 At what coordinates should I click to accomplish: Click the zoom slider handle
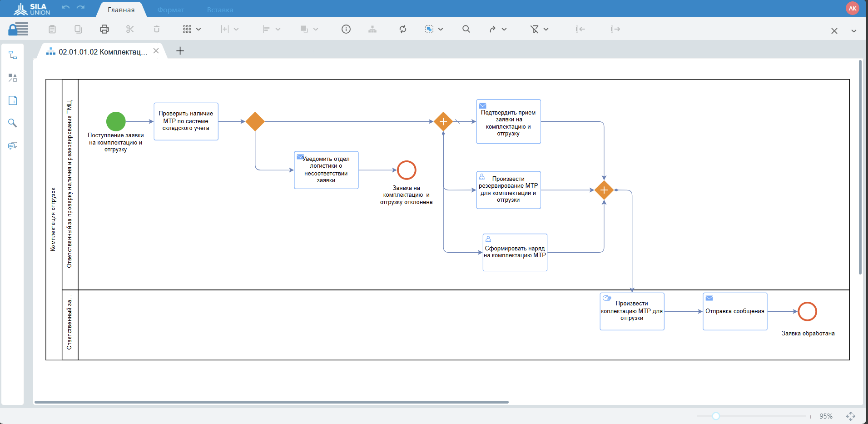(x=716, y=416)
